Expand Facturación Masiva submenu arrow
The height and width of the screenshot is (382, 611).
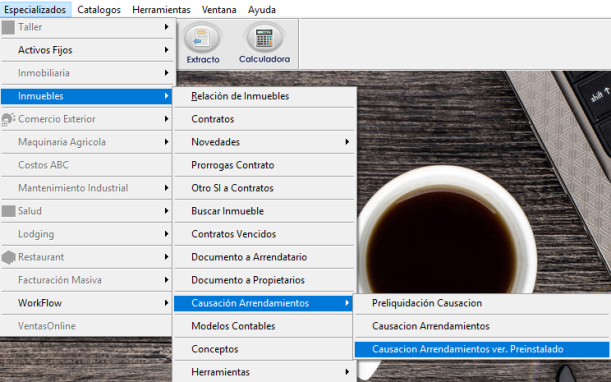tap(166, 280)
